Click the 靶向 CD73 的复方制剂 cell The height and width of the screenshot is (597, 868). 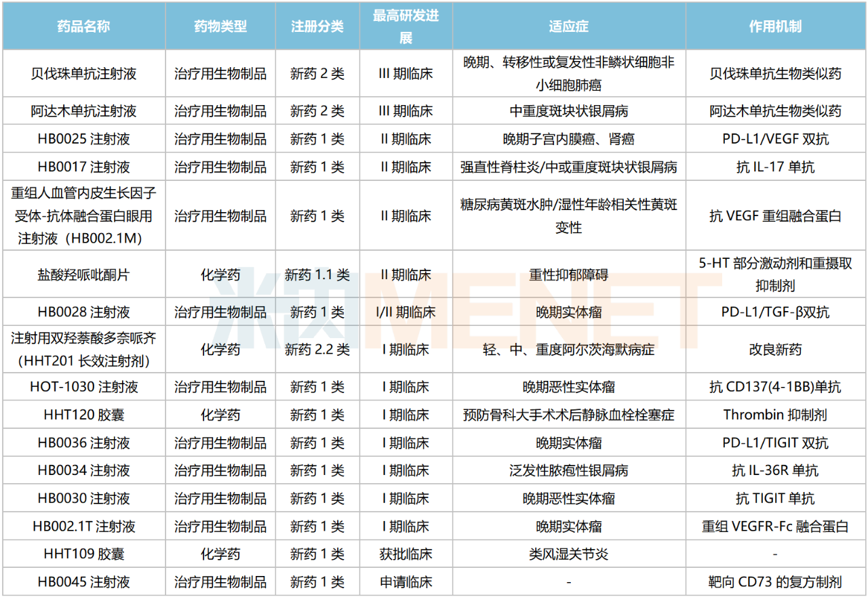coord(776,582)
